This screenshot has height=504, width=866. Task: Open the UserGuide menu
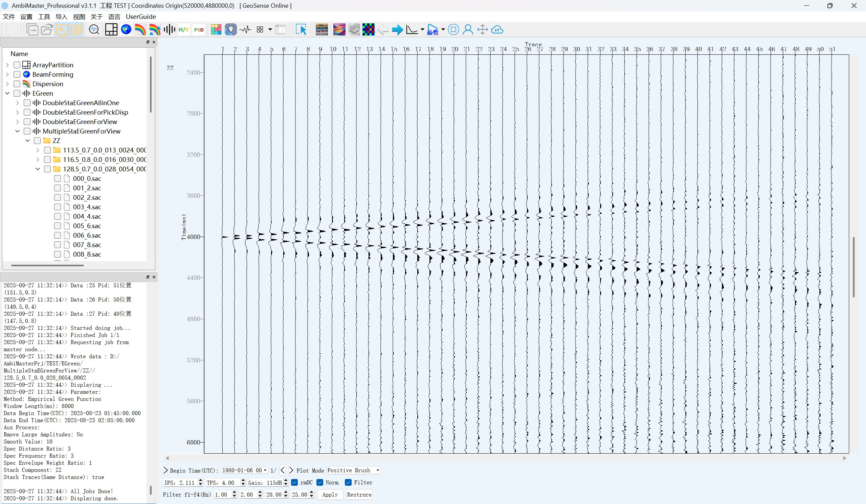(140, 17)
